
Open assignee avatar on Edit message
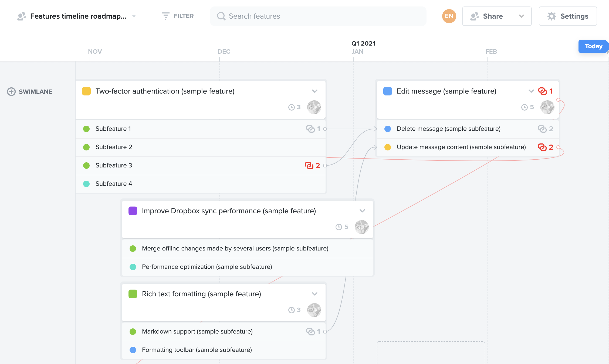(x=547, y=107)
